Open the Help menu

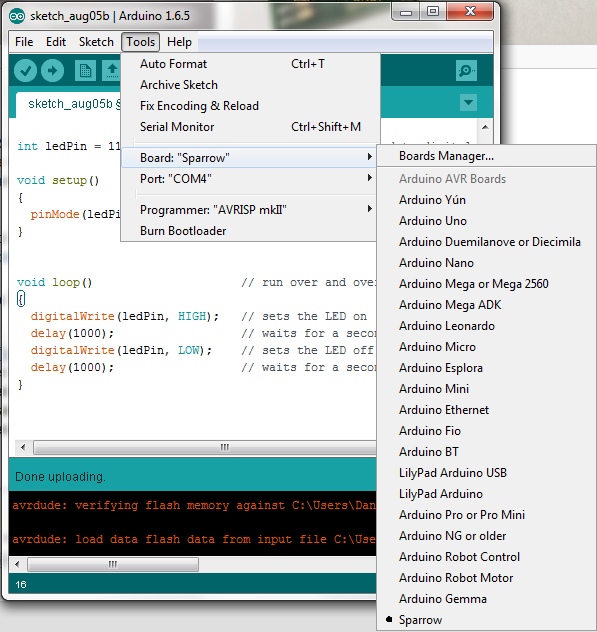pos(179,42)
